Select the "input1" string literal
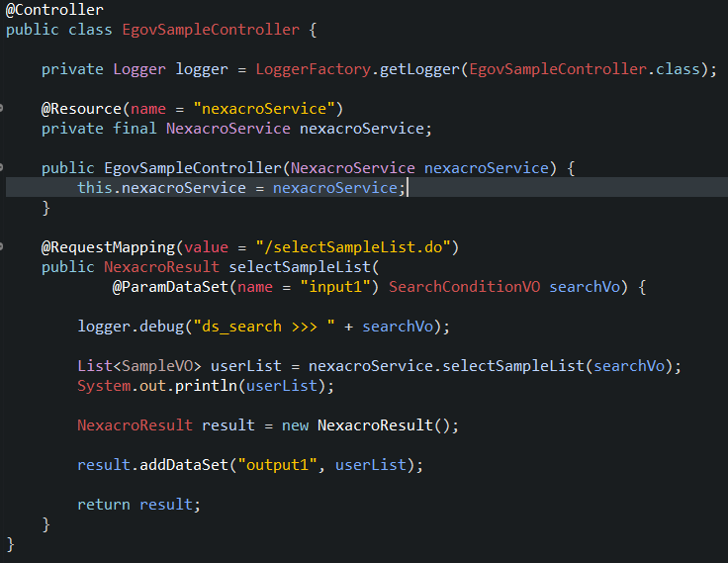This screenshot has width=728, height=563. [x=335, y=287]
